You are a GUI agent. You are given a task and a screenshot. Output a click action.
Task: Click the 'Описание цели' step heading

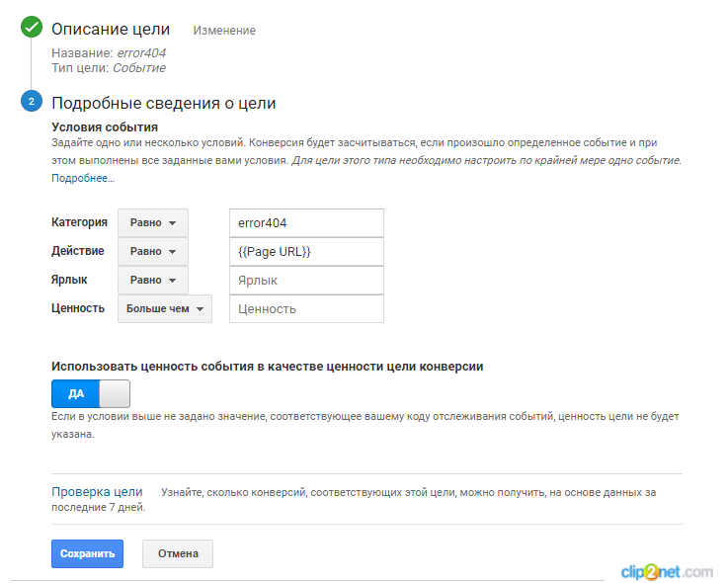[x=111, y=29]
